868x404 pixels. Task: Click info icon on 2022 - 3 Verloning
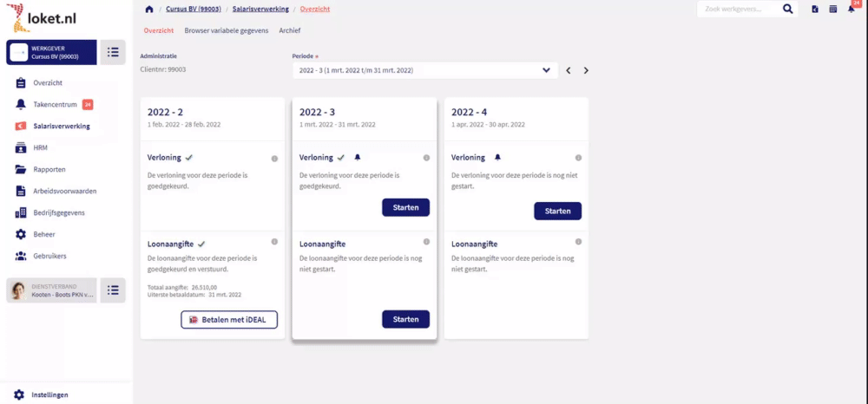pos(426,158)
